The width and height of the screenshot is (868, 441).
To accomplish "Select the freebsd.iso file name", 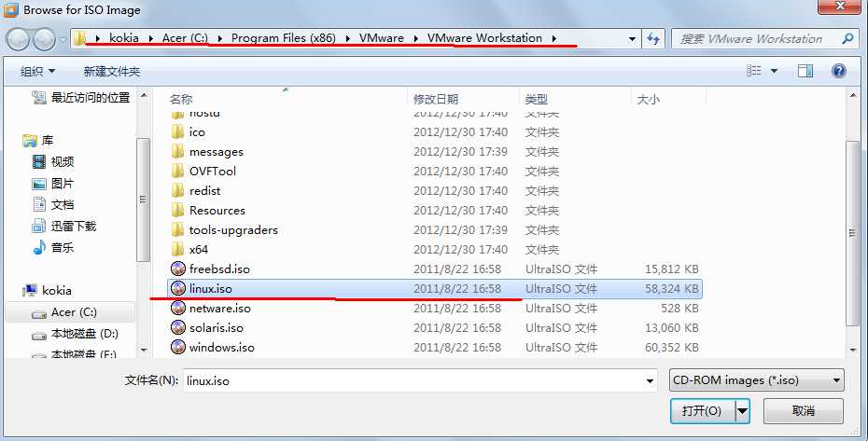I will pos(219,269).
